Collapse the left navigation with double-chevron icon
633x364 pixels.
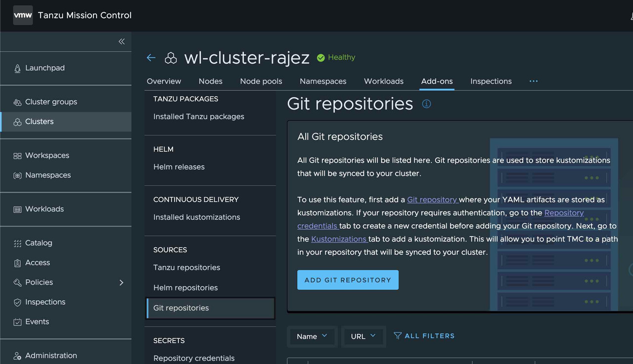pyautogui.click(x=122, y=41)
